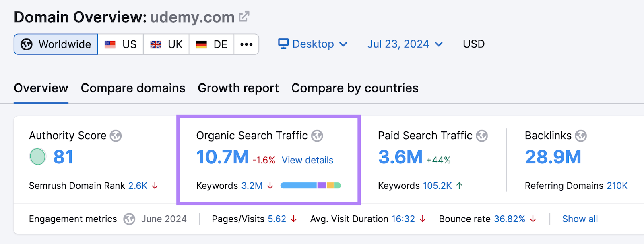The image size is (644, 244).
Task: Select the DE country database
Action: point(212,44)
